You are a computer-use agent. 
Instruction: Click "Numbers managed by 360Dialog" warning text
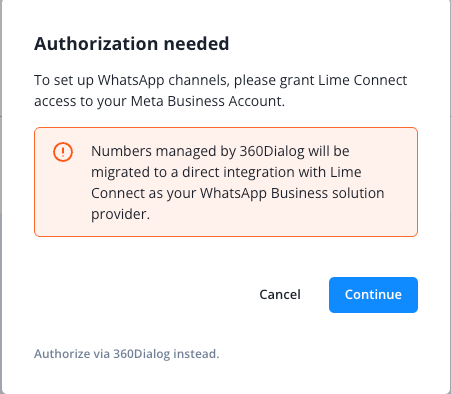(198, 151)
